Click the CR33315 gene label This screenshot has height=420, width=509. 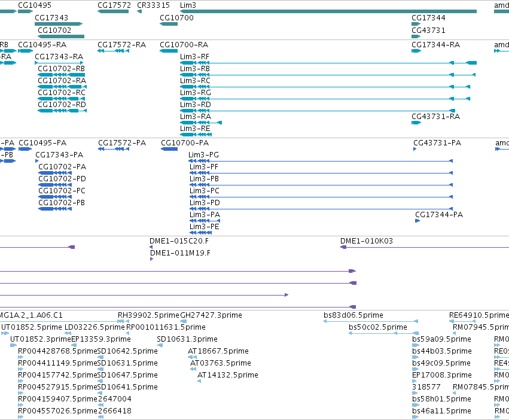click(x=153, y=5)
